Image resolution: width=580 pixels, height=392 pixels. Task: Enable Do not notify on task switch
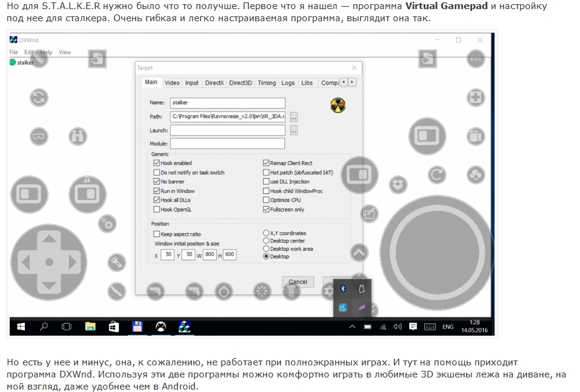(x=156, y=172)
